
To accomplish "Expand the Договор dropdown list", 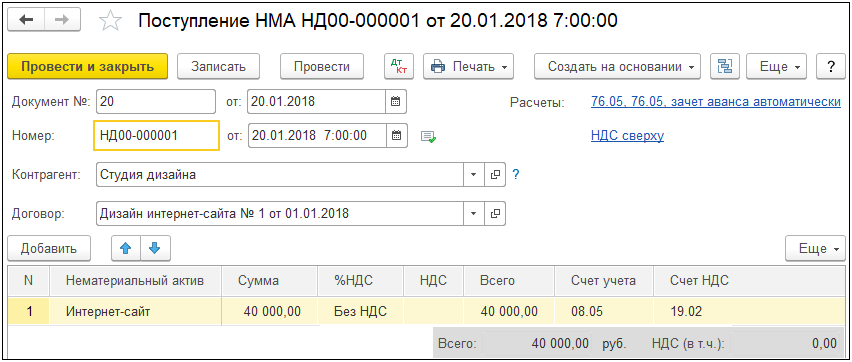I will tap(473, 214).
